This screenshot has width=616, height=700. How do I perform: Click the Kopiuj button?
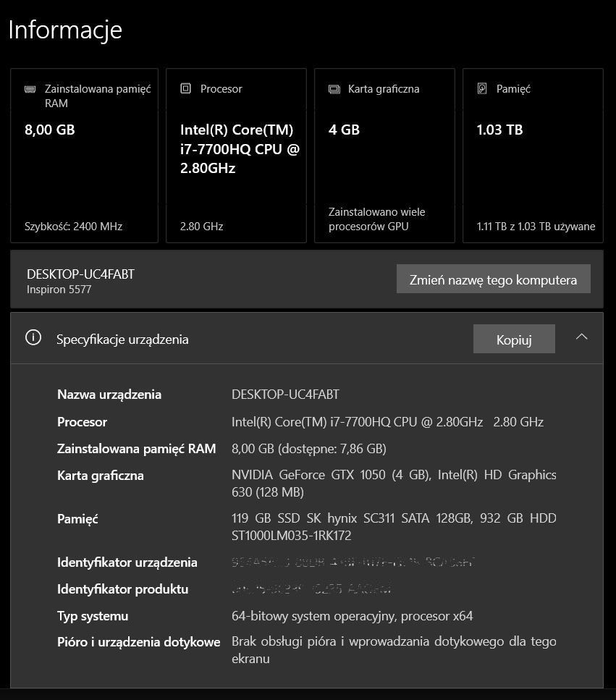(514, 340)
